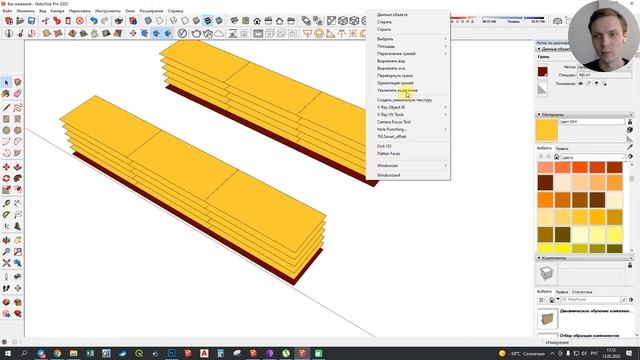This screenshot has width=640, height=360.
Task: Click the V-Ray asset editor circle icon
Action: coord(182,33)
